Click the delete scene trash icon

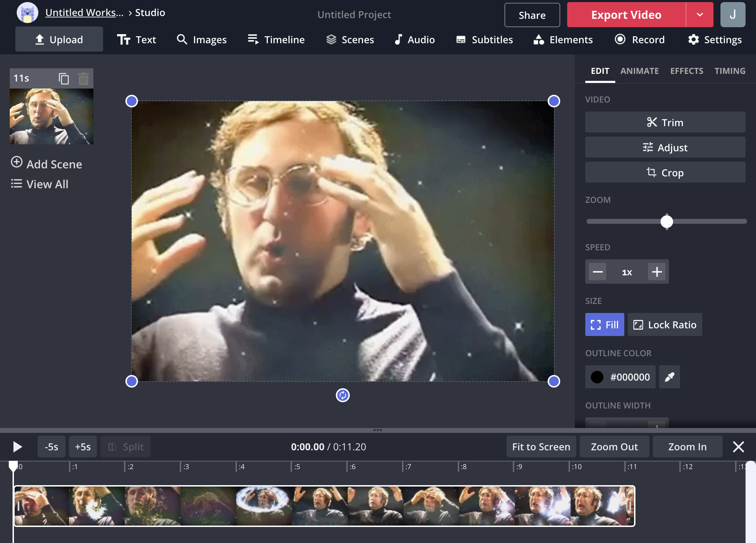84,78
